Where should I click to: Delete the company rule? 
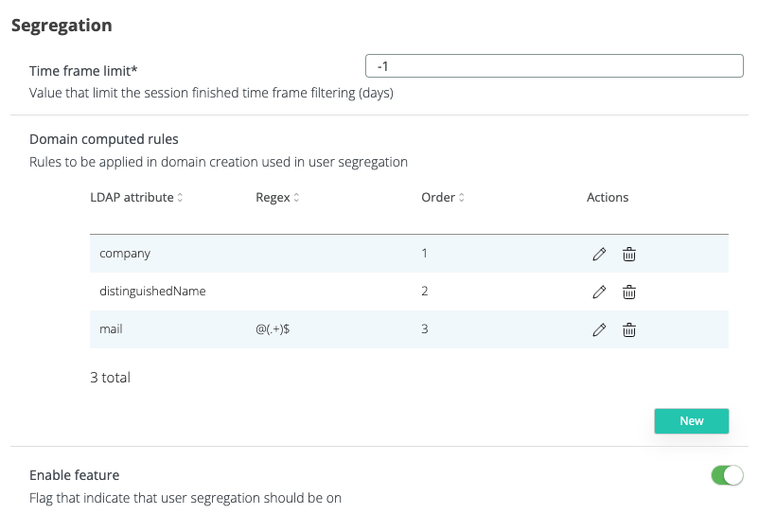(x=628, y=254)
